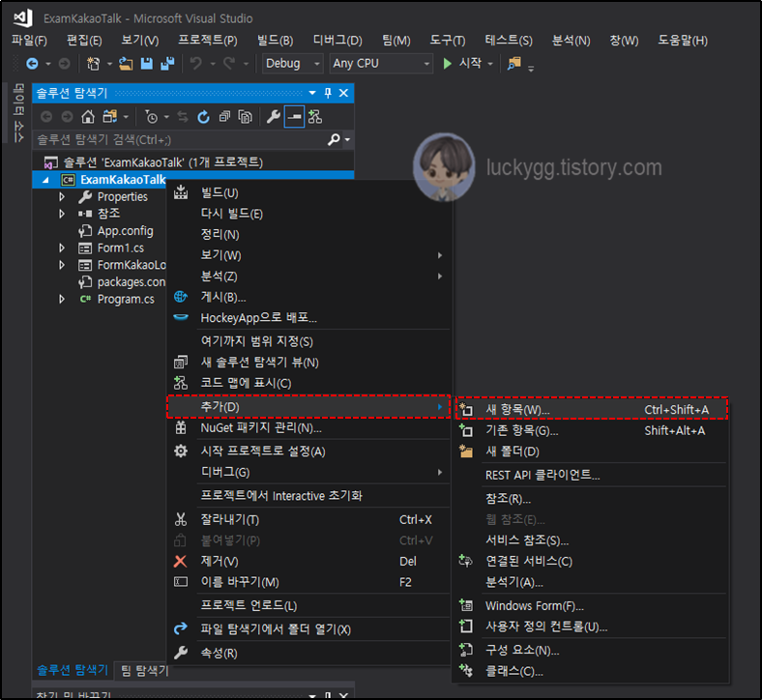Open the search options dropdown arrow
The height and width of the screenshot is (700, 762).
point(347,140)
